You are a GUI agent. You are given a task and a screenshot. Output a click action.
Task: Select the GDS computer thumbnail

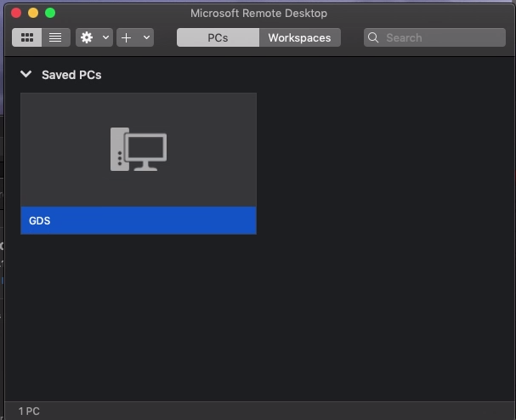tap(139, 150)
